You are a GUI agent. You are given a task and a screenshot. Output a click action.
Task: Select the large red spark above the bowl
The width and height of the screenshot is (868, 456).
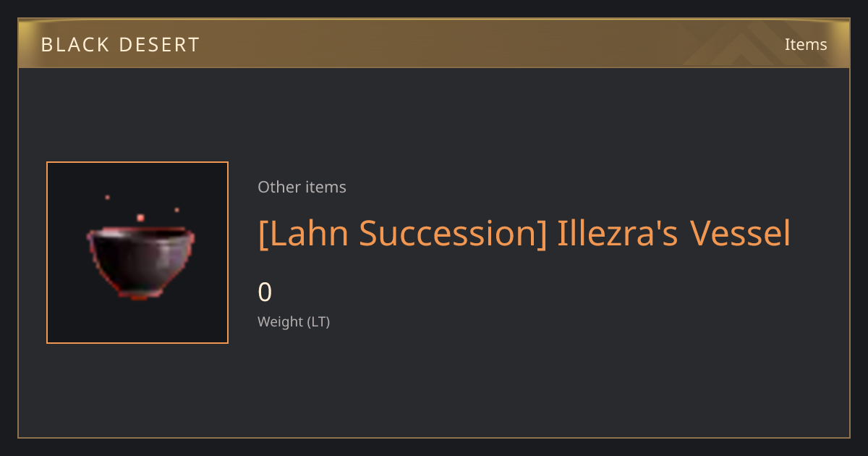click(x=140, y=217)
